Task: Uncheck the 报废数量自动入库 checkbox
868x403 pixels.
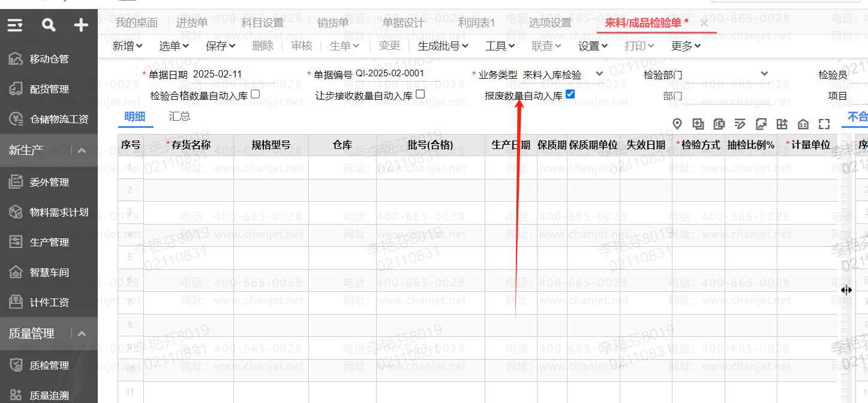Action: 570,94
